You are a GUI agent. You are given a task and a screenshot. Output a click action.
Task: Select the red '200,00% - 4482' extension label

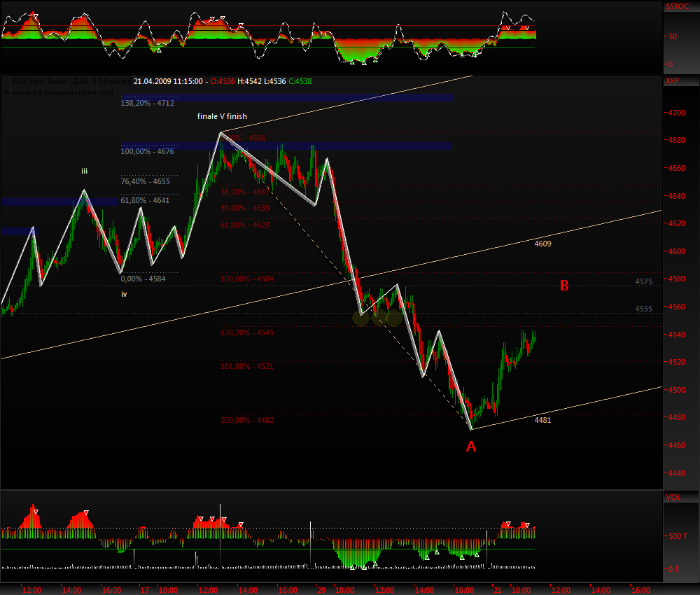click(x=247, y=420)
